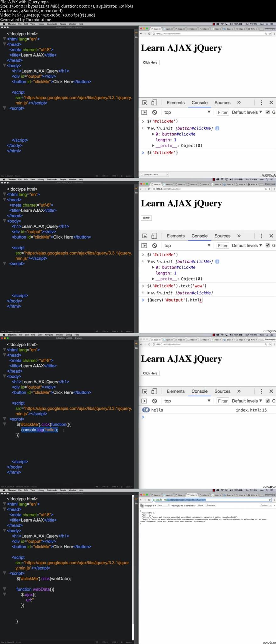Toggle device toolbar icon in 7:12 PM frame
This screenshot has width=276, height=644.
(154, 103)
